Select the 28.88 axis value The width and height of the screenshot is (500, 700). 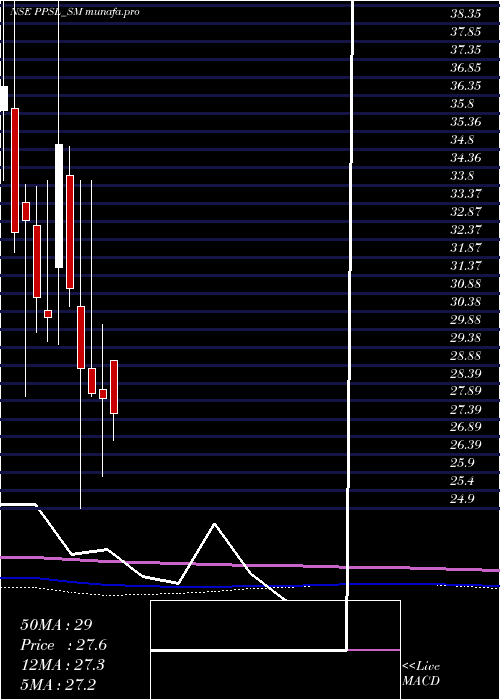pyautogui.click(x=466, y=356)
